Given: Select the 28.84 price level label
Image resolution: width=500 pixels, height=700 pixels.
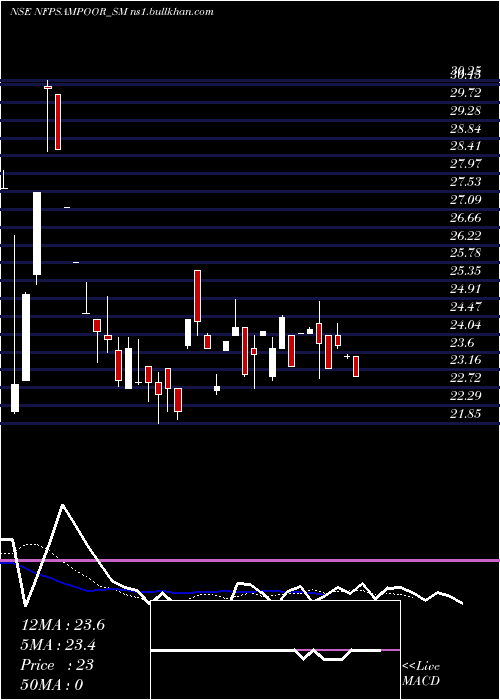Looking at the screenshot, I should [466, 129].
